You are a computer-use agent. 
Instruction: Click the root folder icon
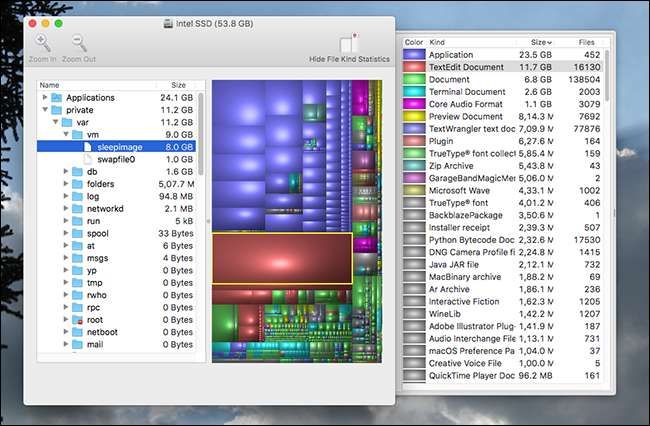click(x=76, y=318)
